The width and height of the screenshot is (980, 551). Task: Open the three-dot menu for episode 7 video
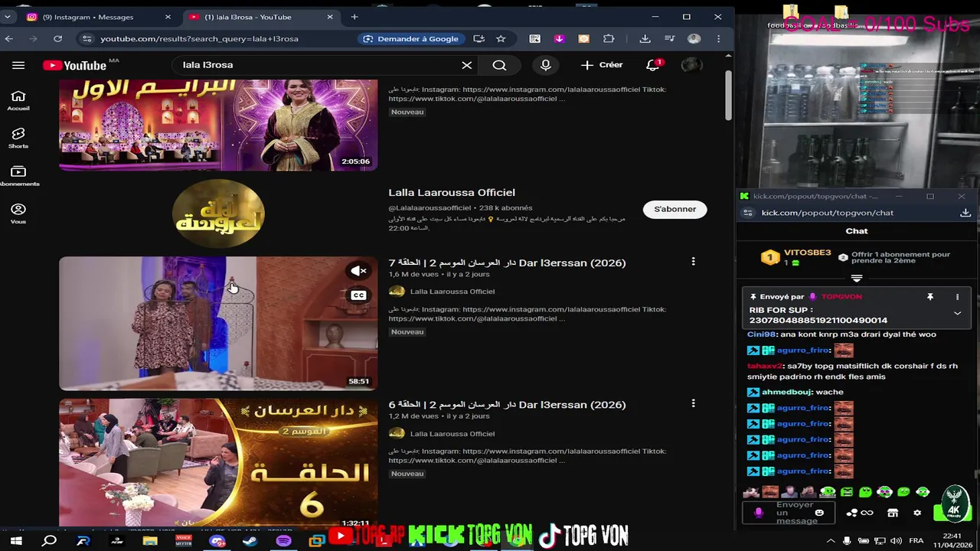(x=693, y=262)
